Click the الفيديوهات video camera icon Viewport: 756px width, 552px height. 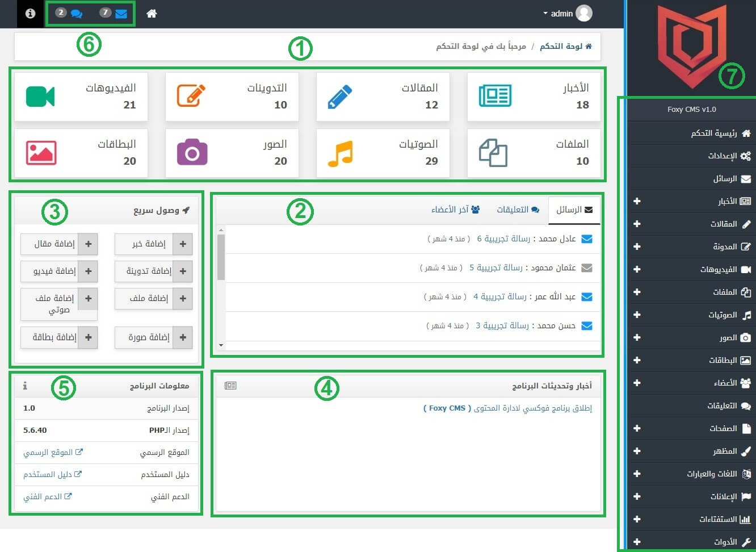[x=40, y=97]
